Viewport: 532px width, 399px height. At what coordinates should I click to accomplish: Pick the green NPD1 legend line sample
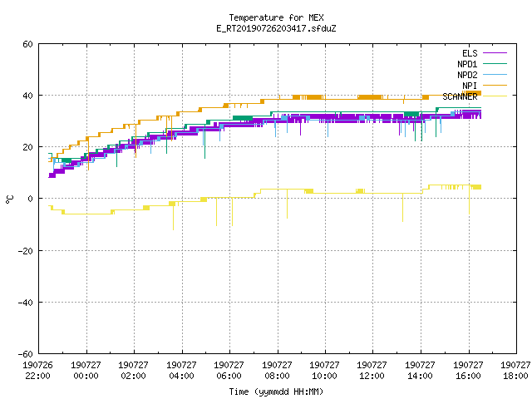[495, 64]
